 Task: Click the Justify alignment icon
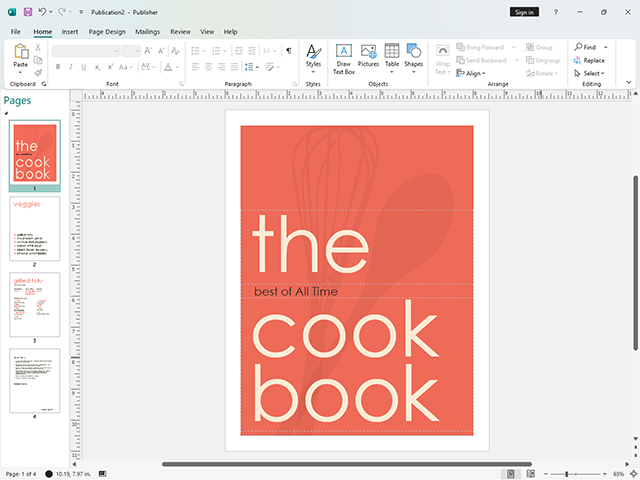(x=234, y=67)
